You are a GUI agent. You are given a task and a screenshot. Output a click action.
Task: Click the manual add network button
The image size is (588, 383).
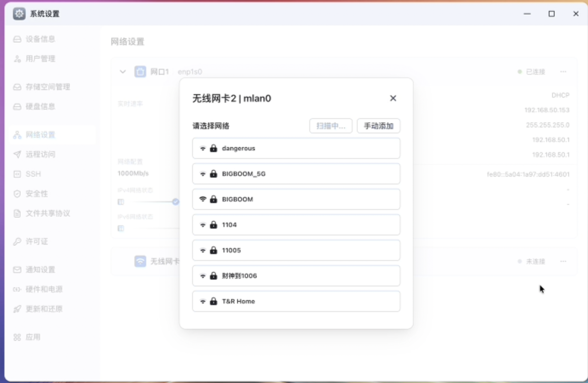378,126
